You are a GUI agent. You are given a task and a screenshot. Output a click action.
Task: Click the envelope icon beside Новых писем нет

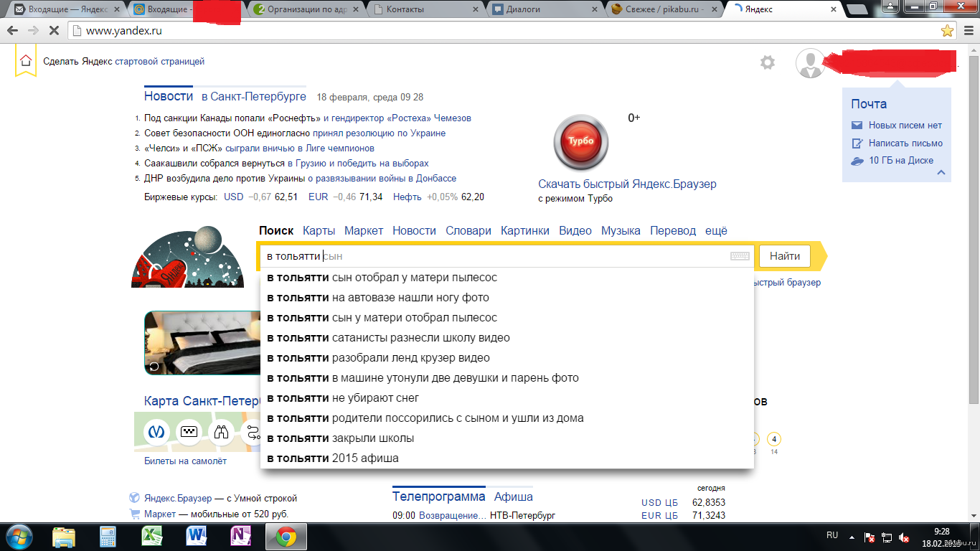click(x=857, y=126)
